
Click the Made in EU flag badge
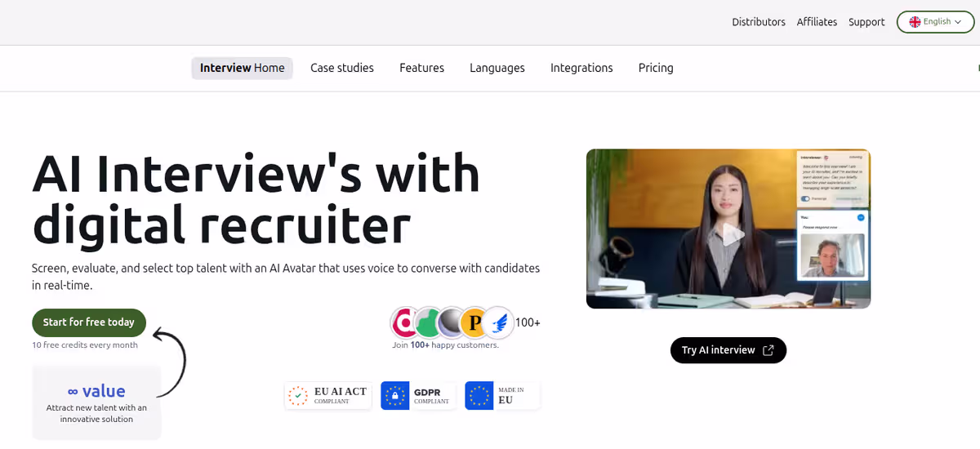502,396
